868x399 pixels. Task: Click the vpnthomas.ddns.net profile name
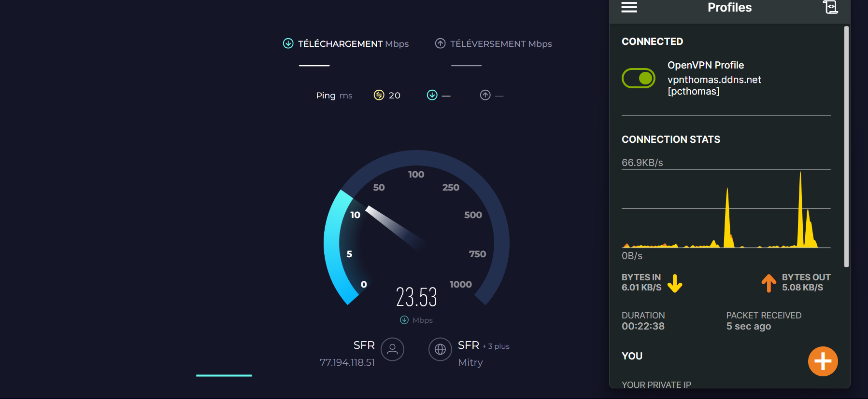click(x=714, y=80)
